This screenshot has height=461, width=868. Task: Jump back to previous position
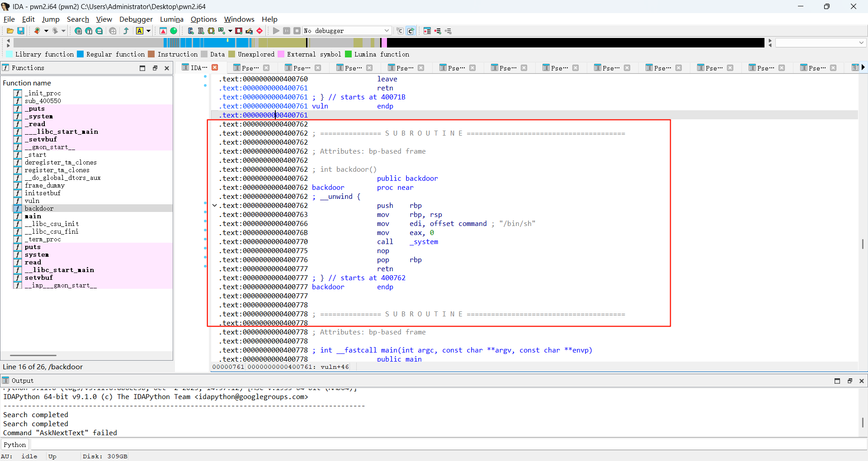pyautogui.click(x=37, y=31)
